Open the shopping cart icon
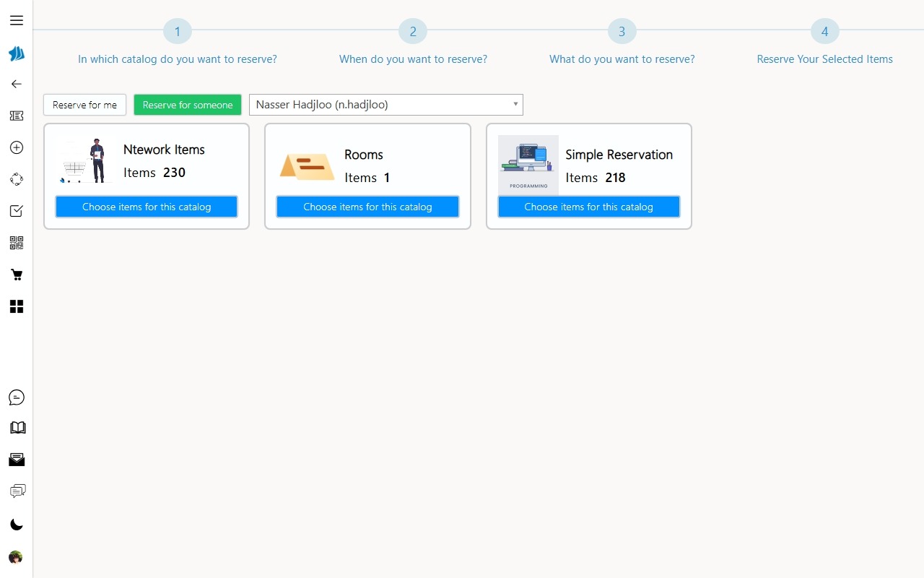The height and width of the screenshot is (578, 924). [x=17, y=275]
